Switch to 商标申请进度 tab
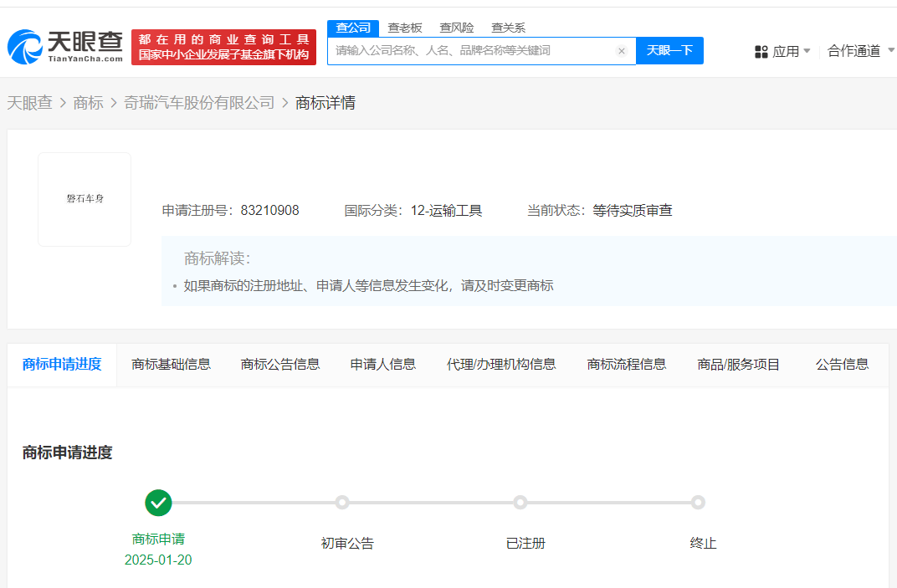The height and width of the screenshot is (588, 897). tap(62, 365)
